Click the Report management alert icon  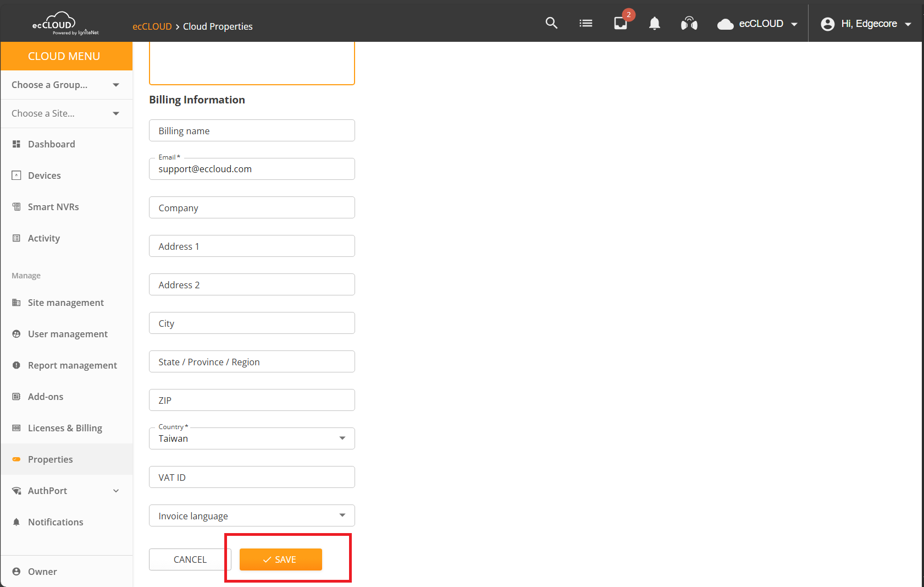pyautogui.click(x=16, y=365)
